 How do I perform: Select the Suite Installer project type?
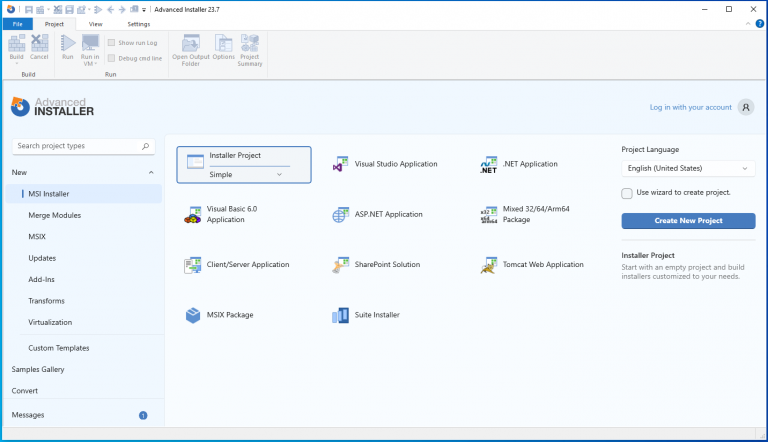(366, 315)
